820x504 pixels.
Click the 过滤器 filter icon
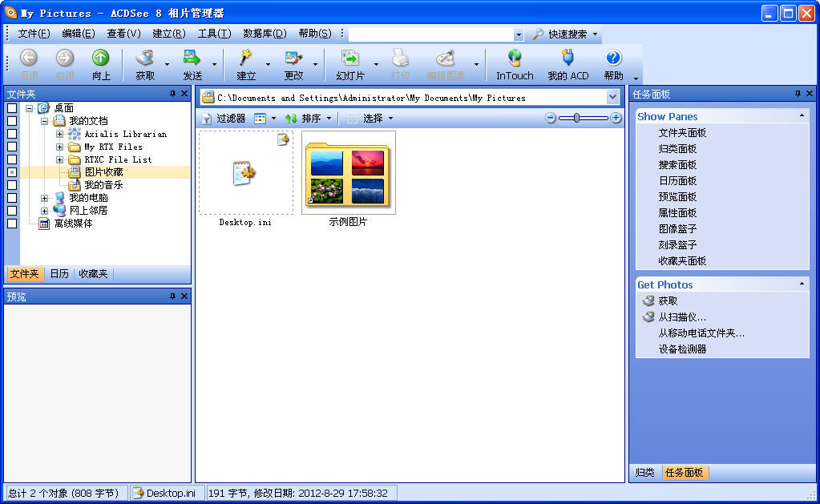tap(207, 119)
